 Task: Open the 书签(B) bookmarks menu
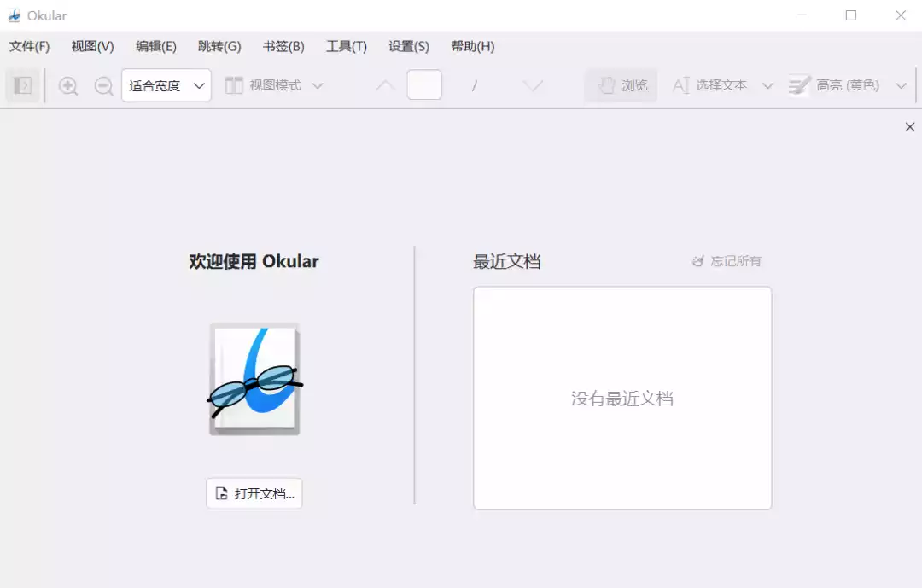click(x=283, y=46)
